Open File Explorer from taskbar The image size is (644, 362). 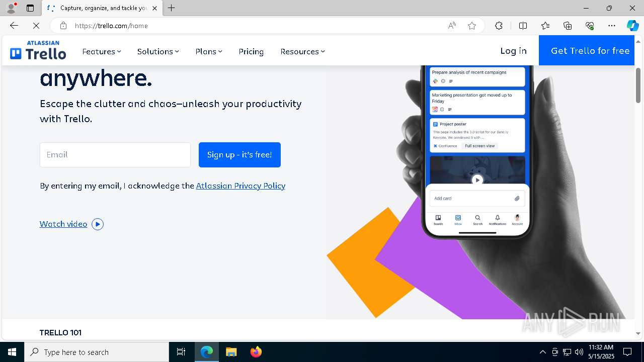(x=231, y=352)
